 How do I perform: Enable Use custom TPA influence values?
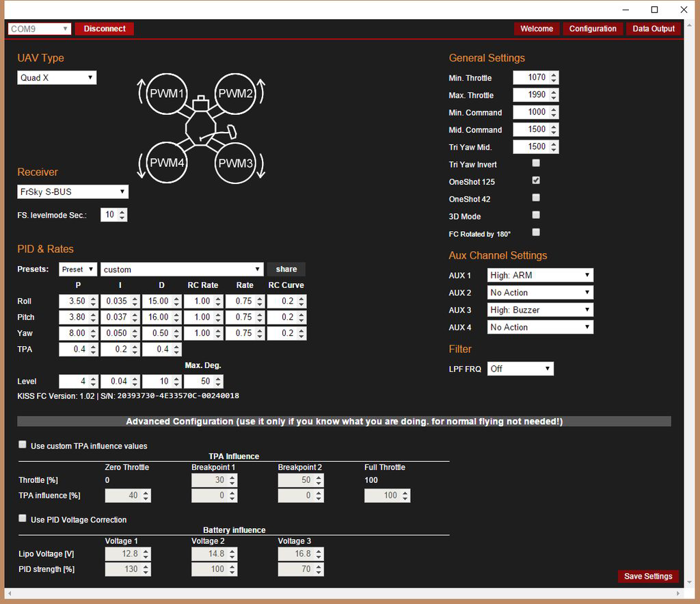(x=23, y=445)
